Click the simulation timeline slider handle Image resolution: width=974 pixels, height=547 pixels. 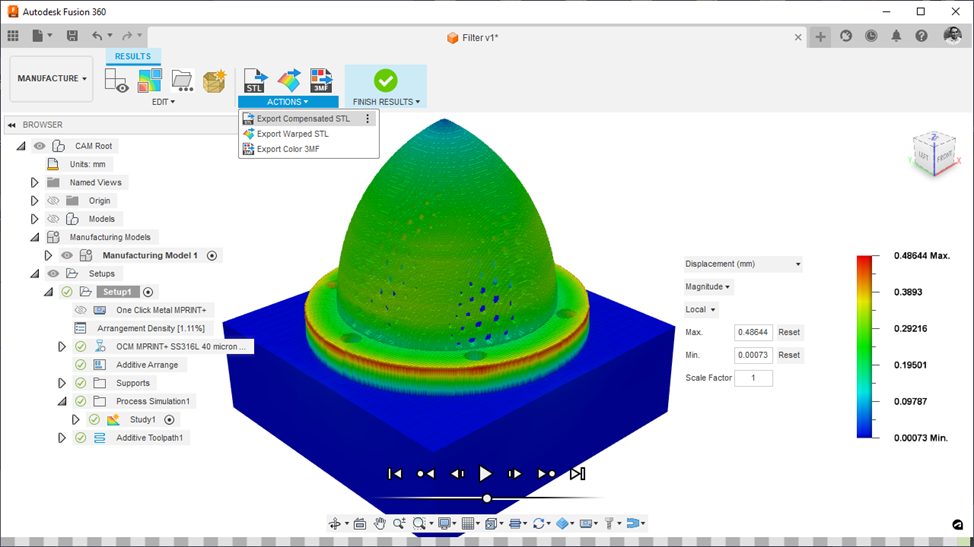click(487, 498)
